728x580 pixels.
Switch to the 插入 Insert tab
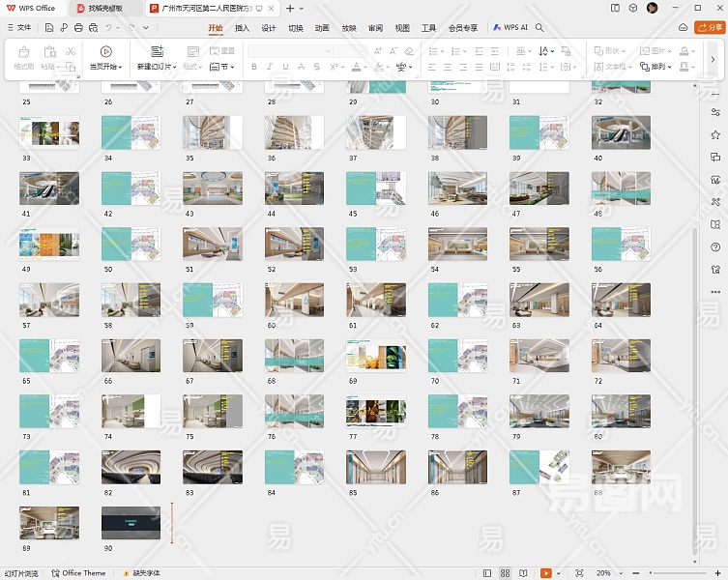243,28
